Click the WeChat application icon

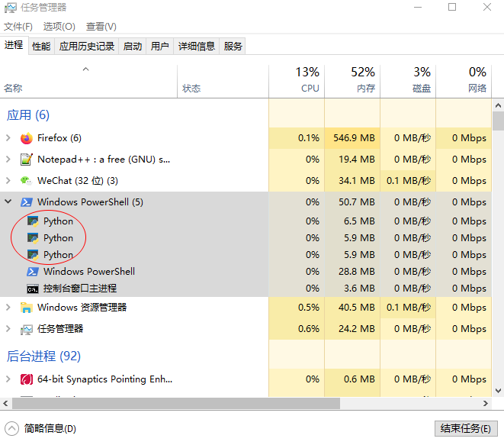[27, 181]
